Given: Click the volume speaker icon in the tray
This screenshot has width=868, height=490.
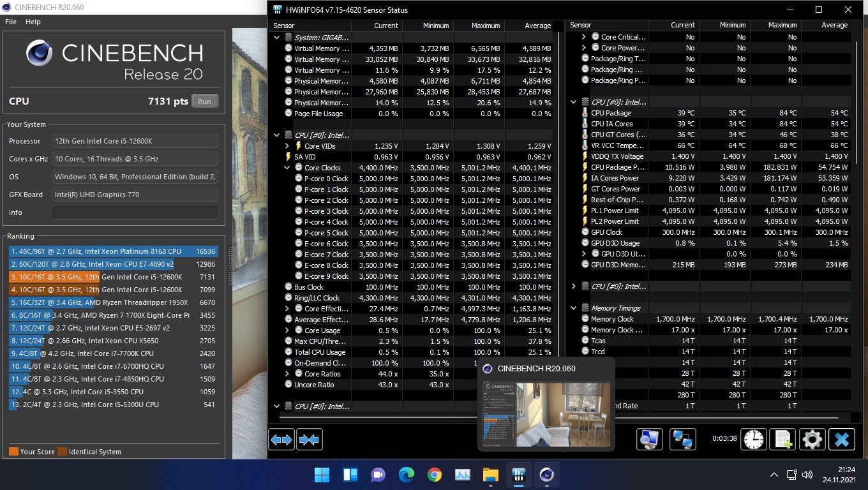Looking at the screenshot, I should [x=807, y=475].
